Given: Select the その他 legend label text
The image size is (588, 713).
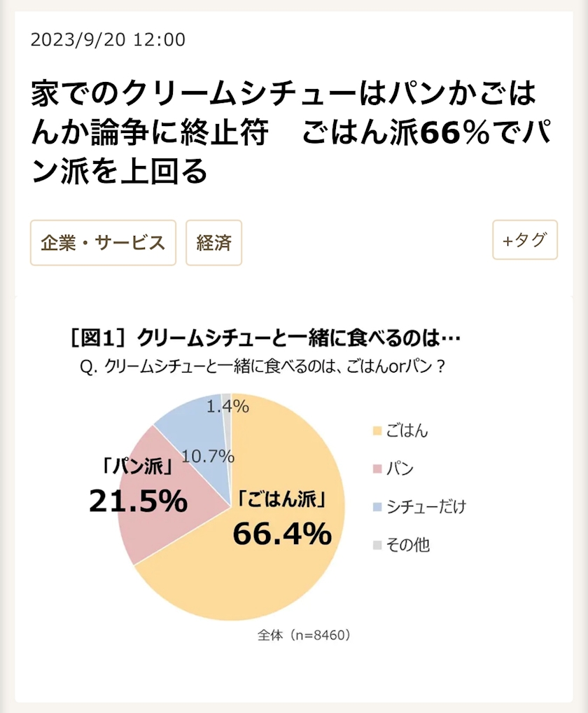Looking at the screenshot, I should [x=408, y=544].
